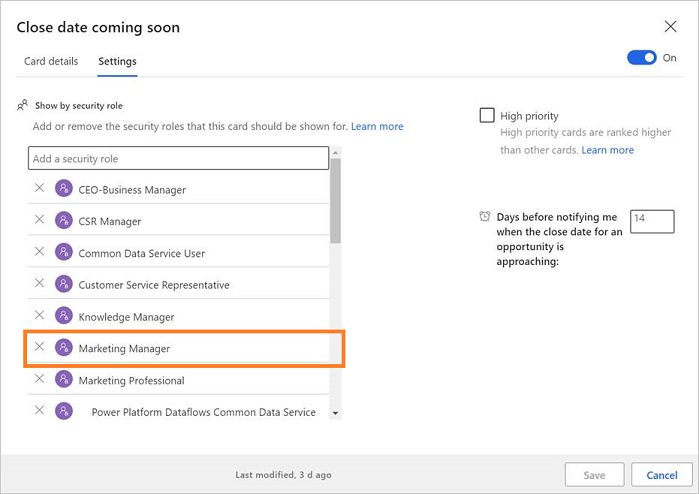This screenshot has width=699, height=494.
Task: Remove the Marketing Professional role
Action: [40, 379]
